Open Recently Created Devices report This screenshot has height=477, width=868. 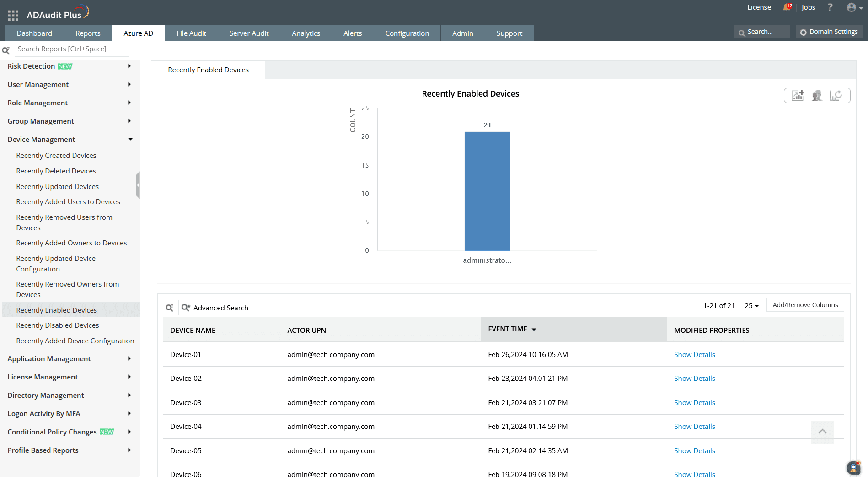tap(56, 156)
